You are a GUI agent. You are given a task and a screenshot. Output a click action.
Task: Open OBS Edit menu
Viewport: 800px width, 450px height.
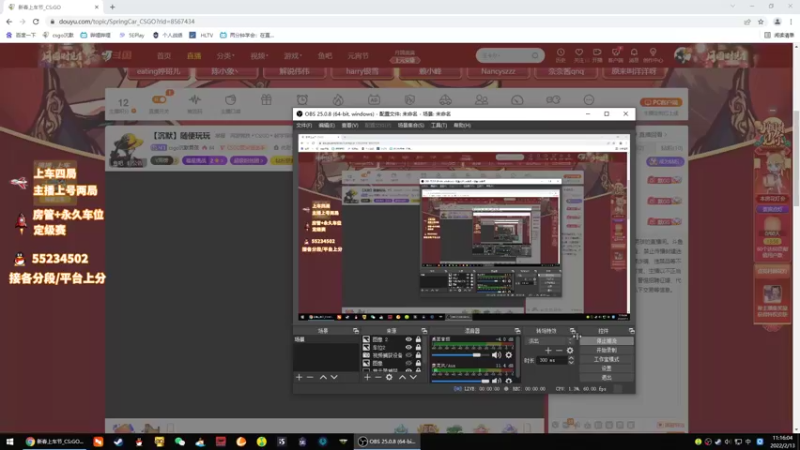[327, 125]
